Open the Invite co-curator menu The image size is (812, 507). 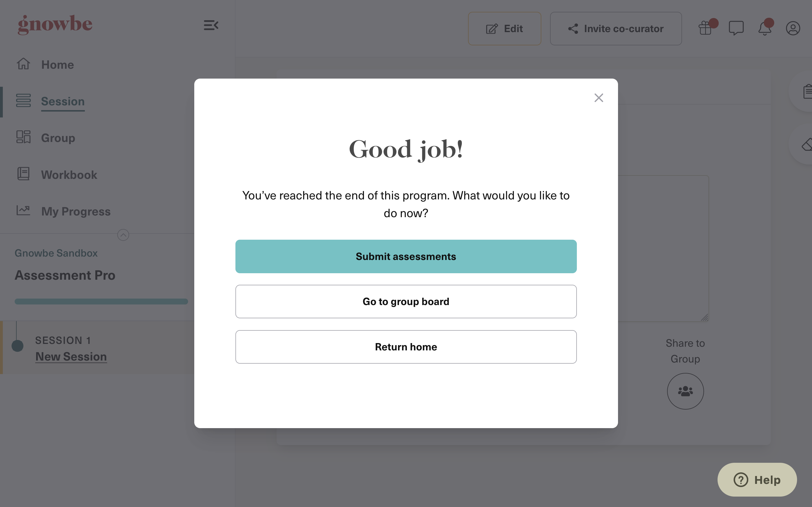615,28
